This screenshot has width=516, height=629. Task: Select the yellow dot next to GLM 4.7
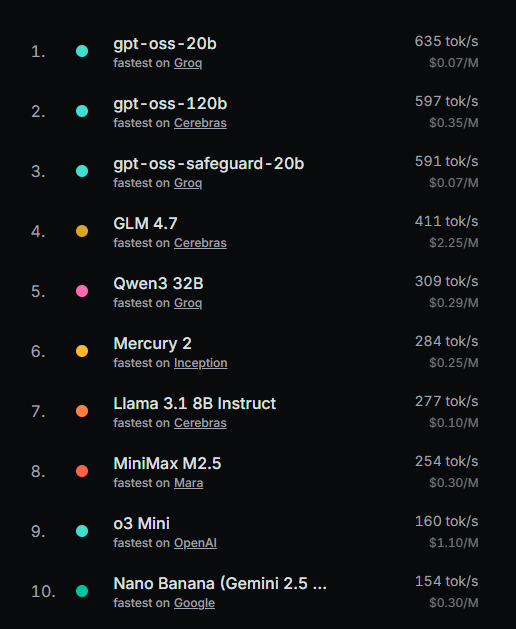tap(82, 231)
